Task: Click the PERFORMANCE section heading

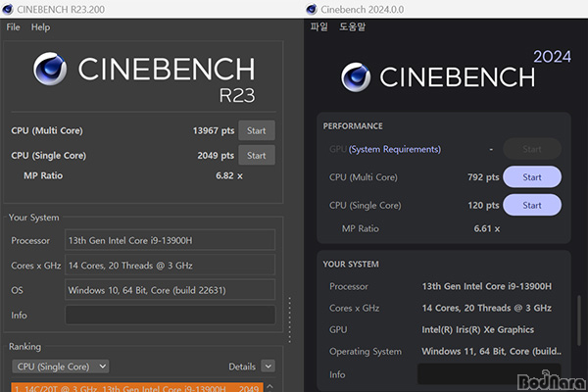Action: point(353,126)
